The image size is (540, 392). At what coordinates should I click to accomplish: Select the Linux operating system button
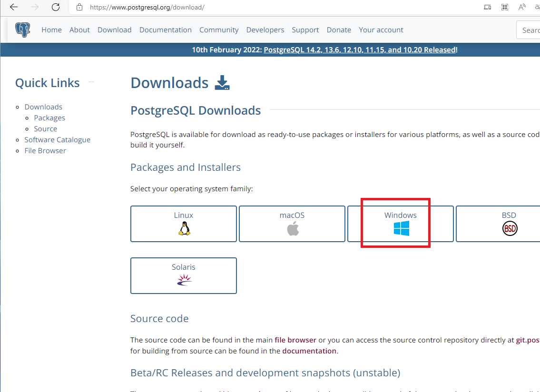click(x=184, y=224)
